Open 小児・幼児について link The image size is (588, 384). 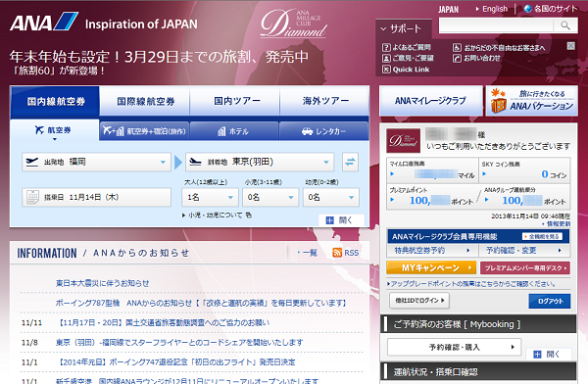(217, 216)
